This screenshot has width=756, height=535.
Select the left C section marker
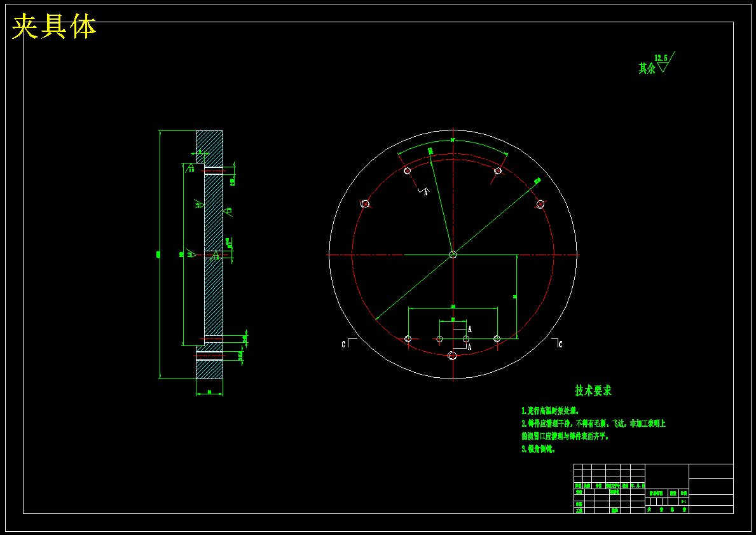coord(348,344)
